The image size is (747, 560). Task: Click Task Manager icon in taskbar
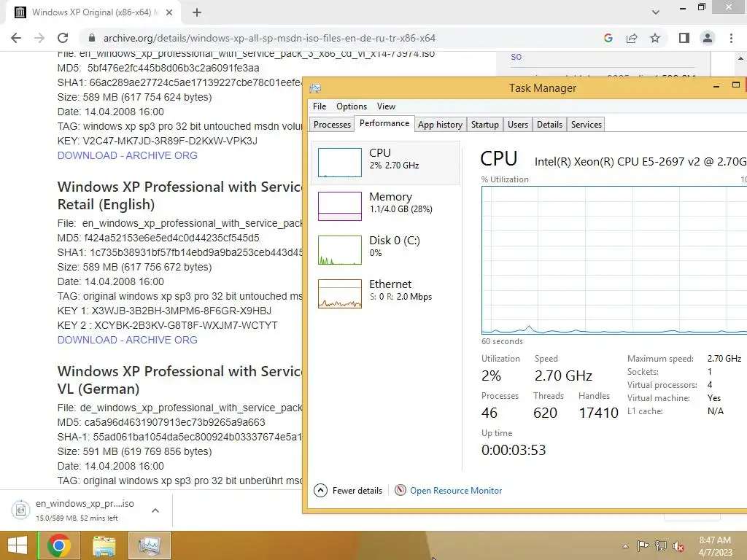(x=149, y=545)
